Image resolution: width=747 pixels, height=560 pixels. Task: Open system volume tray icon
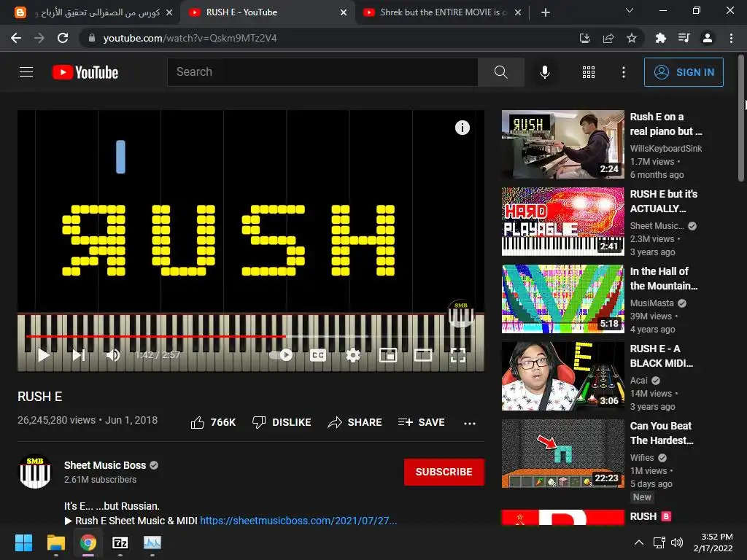676,542
